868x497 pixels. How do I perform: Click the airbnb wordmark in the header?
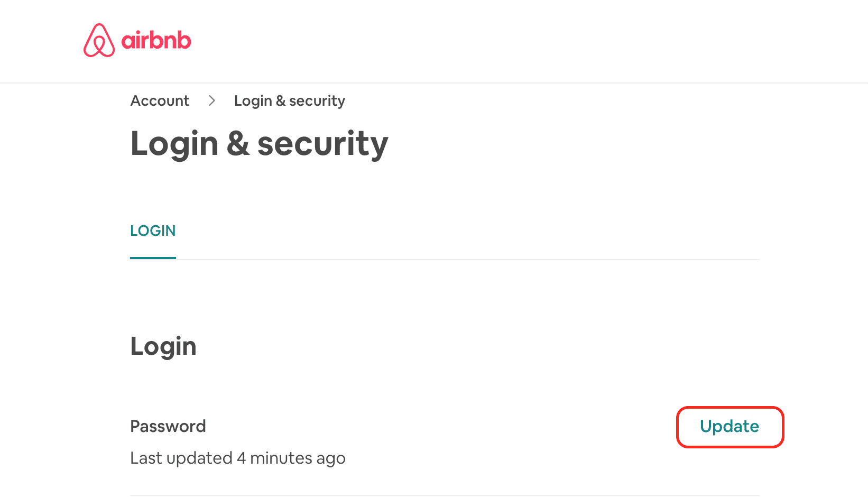click(x=156, y=41)
